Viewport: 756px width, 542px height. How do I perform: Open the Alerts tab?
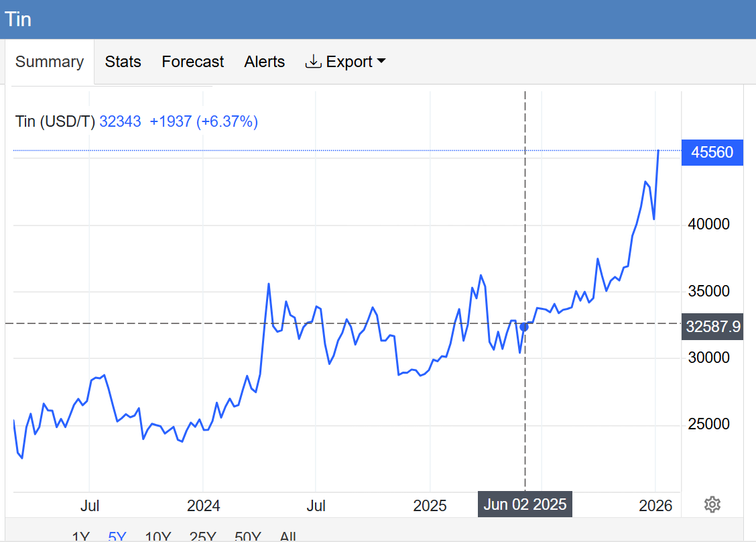tap(265, 62)
